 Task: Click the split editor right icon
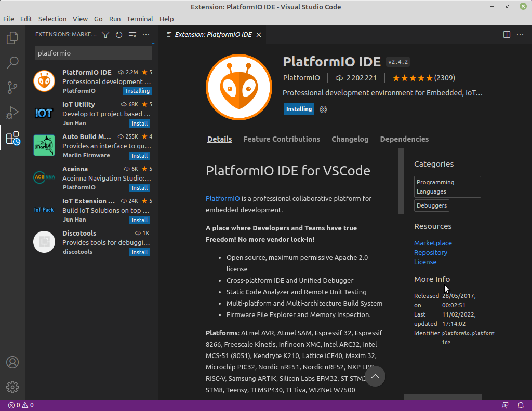click(x=507, y=35)
